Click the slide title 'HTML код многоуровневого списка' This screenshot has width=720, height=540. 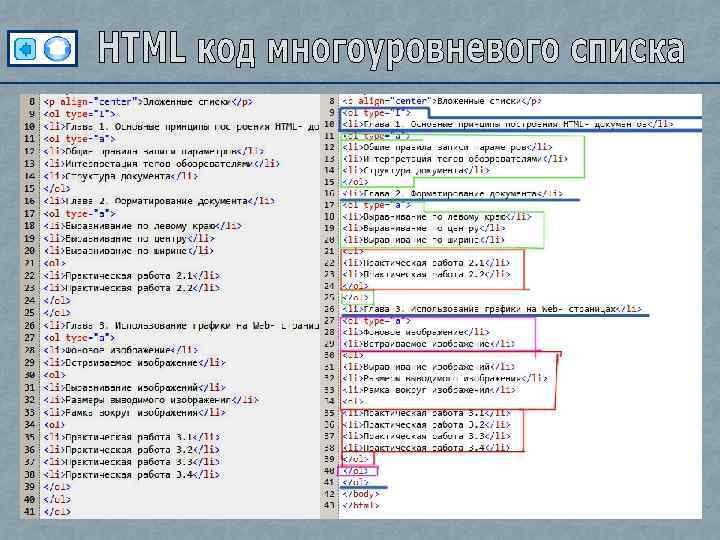point(391,48)
